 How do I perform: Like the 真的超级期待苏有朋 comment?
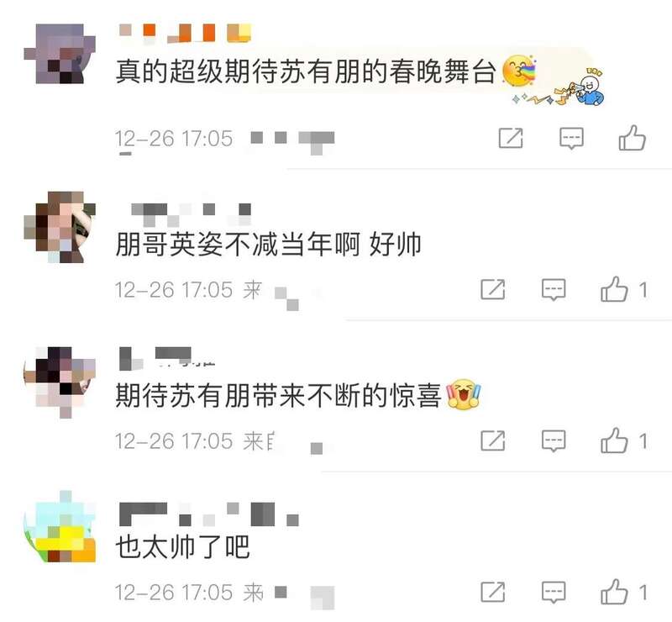point(633,138)
